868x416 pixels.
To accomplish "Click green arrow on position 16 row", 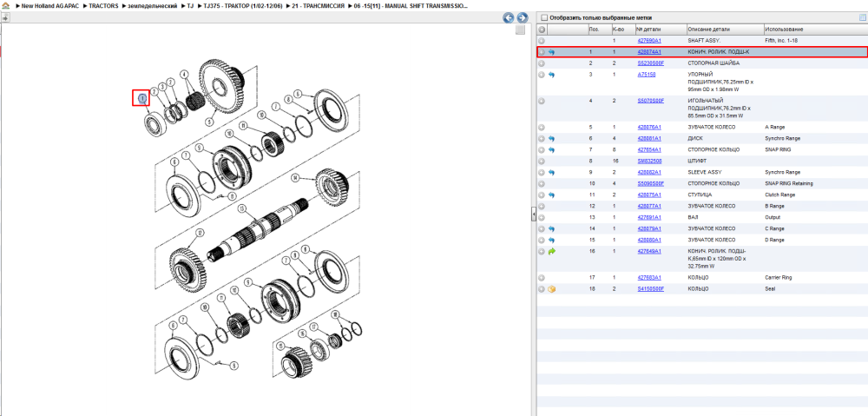I will (551, 252).
